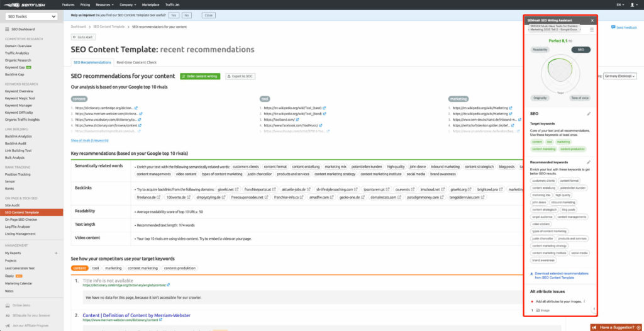Open external link for dictionary.cambridge.org rival

tap(136, 108)
